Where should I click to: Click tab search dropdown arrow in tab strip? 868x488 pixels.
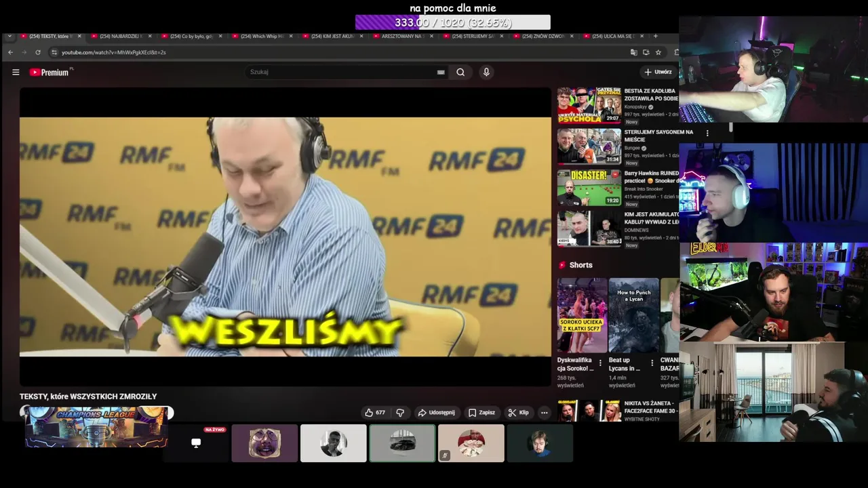9,36
